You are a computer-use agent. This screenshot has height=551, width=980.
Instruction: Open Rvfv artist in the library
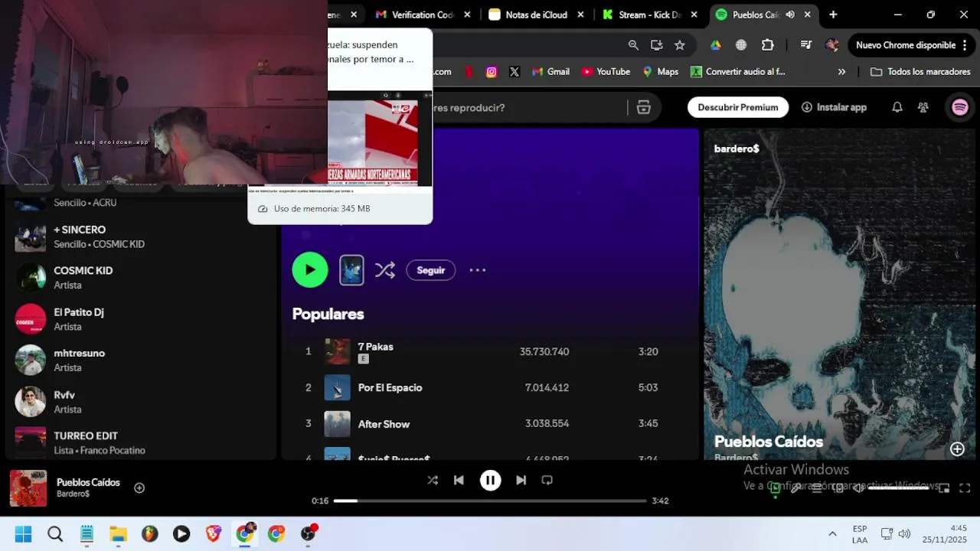(x=140, y=402)
